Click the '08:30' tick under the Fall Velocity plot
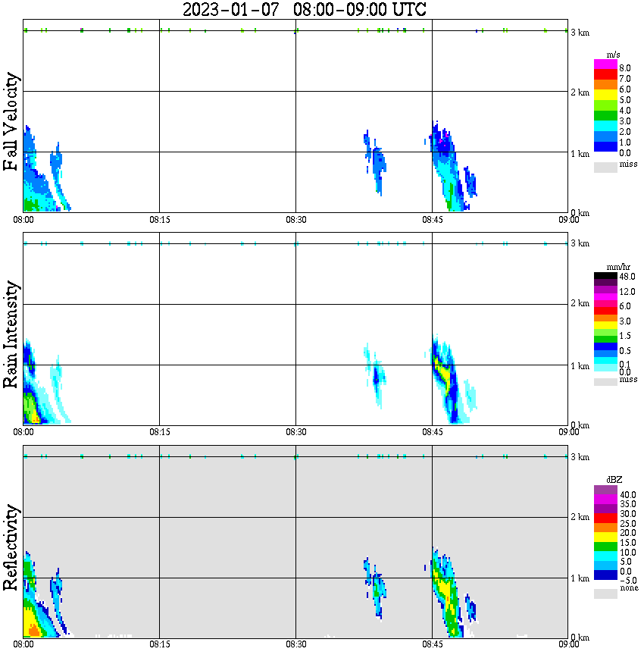 coord(296,220)
